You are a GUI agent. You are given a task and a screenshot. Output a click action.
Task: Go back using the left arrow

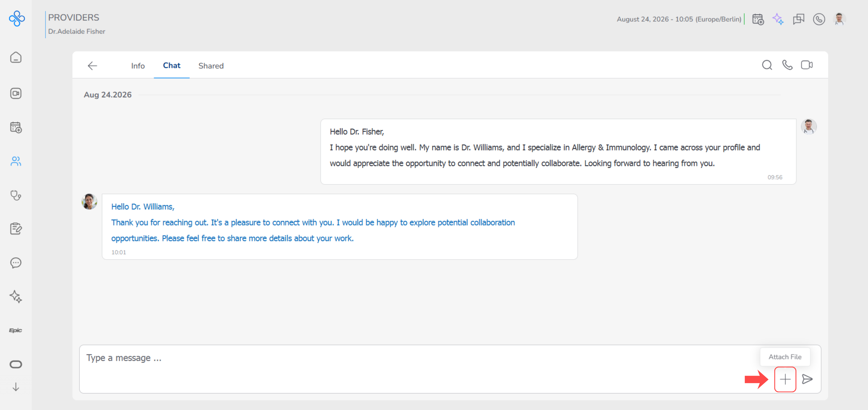pos(92,66)
